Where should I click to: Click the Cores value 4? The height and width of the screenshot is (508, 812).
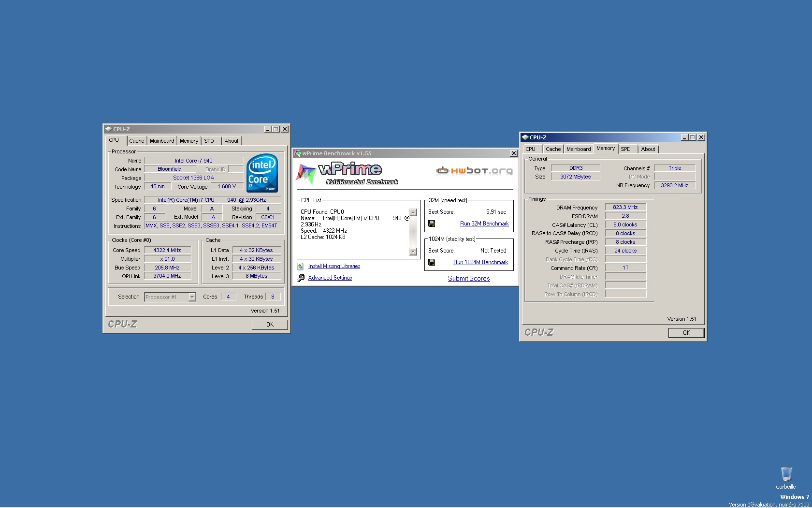coord(228,297)
